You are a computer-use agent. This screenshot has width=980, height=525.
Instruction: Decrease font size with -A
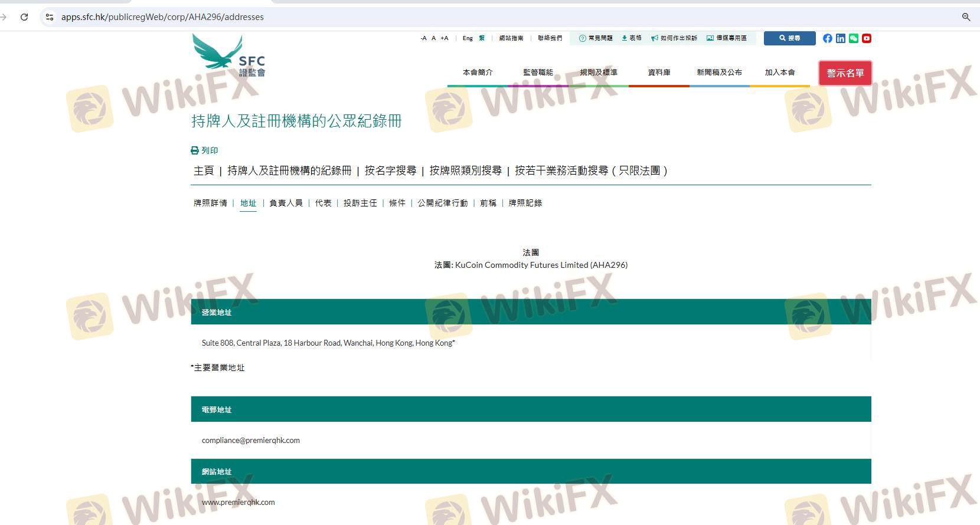pyautogui.click(x=423, y=38)
